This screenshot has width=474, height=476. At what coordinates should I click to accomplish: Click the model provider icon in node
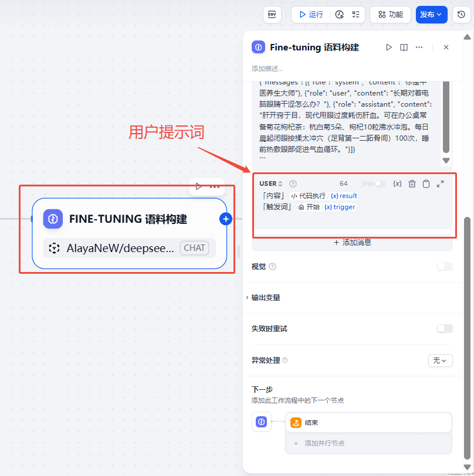point(54,248)
